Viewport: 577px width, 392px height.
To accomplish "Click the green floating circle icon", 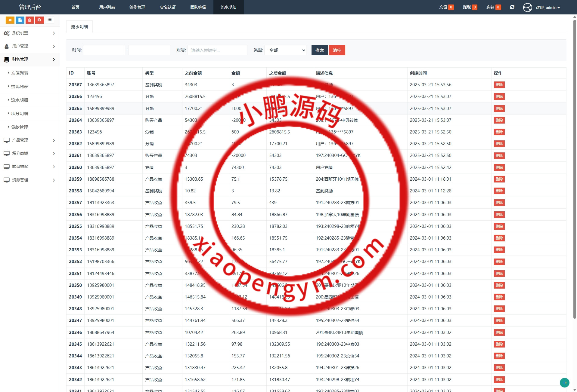I will (x=564, y=382).
